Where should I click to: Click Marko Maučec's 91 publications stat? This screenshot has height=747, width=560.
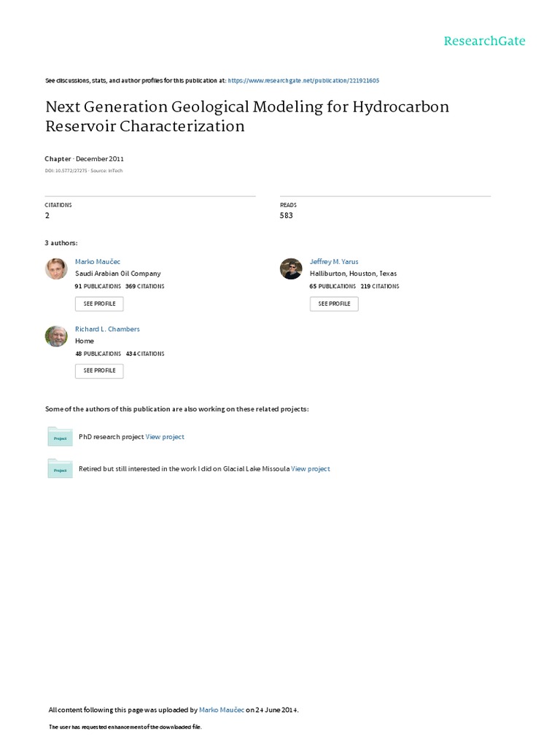click(x=98, y=287)
